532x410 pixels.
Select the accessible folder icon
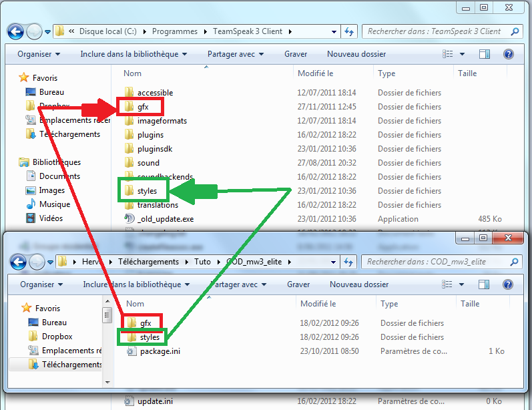point(129,92)
